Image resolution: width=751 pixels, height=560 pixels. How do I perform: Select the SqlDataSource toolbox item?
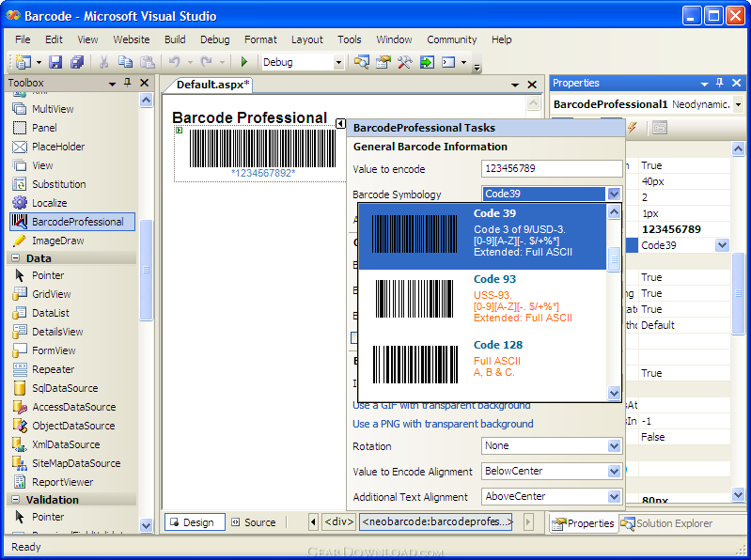[64, 388]
